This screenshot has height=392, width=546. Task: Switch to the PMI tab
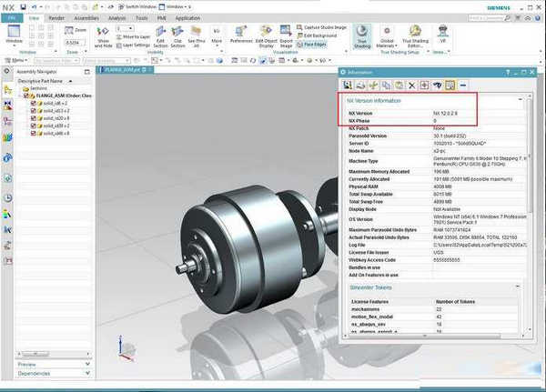tap(161, 18)
